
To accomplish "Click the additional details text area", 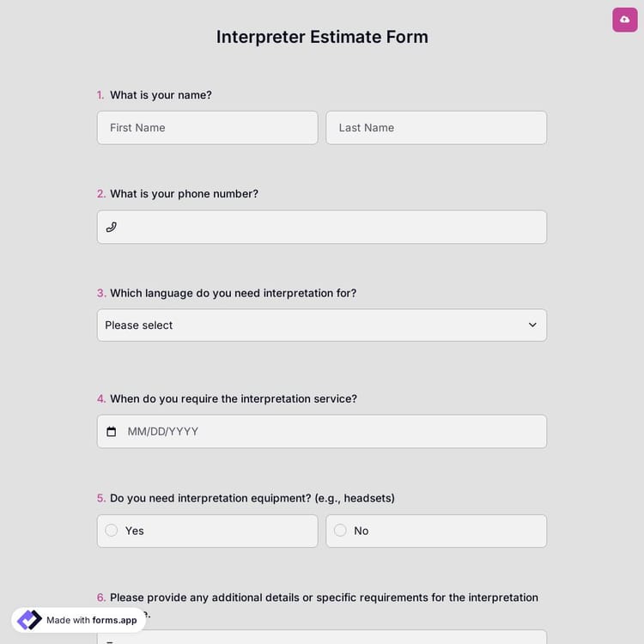I will pos(343,636).
